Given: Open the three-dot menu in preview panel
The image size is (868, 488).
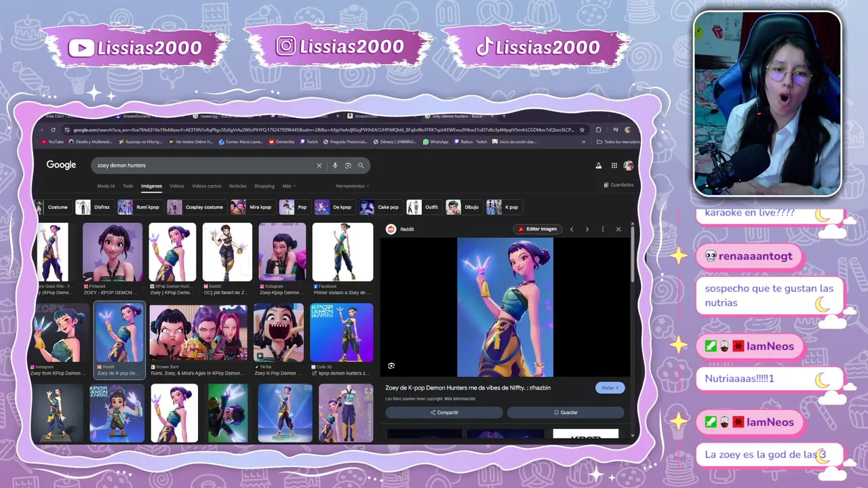Looking at the screenshot, I should click(603, 229).
